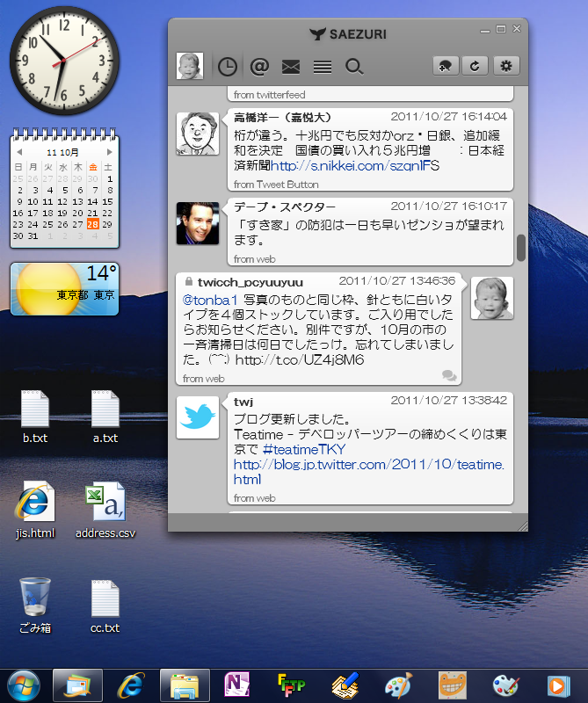Click the timeline vertical scrollbar thumb

coord(520,248)
